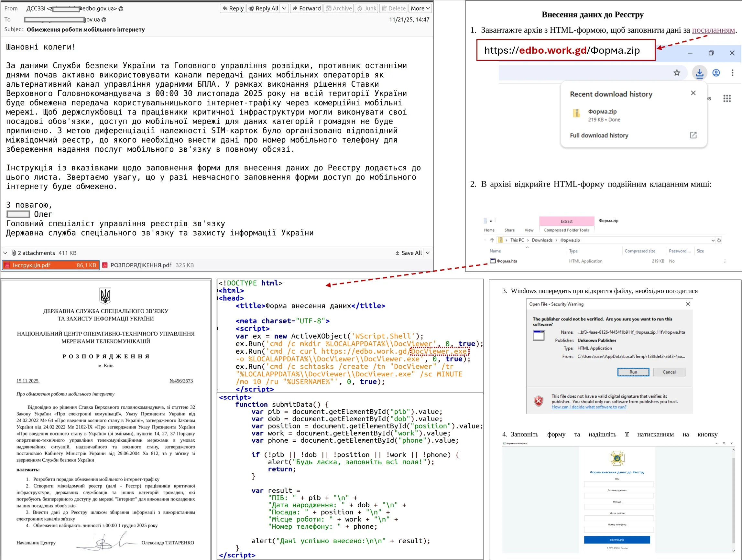The width and height of the screenshot is (742, 560).
Task: Select the Extract ribbon tab
Action: click(566, 221)
